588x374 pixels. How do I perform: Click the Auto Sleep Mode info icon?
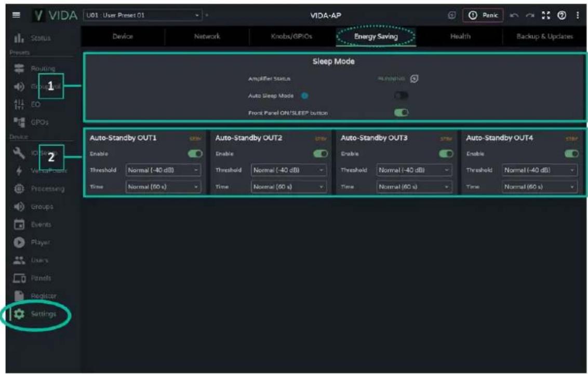pyautogui.click(x=305, y=96)
